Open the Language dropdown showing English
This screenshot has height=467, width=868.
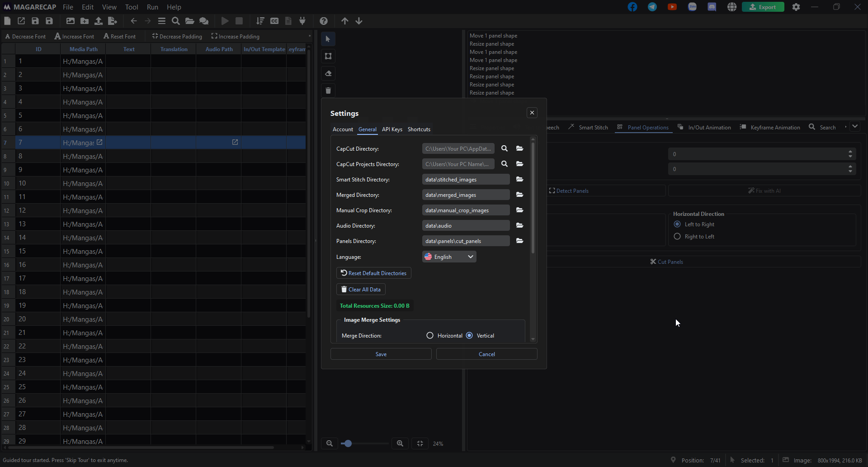pyautogui.click(x=449, y=257)
